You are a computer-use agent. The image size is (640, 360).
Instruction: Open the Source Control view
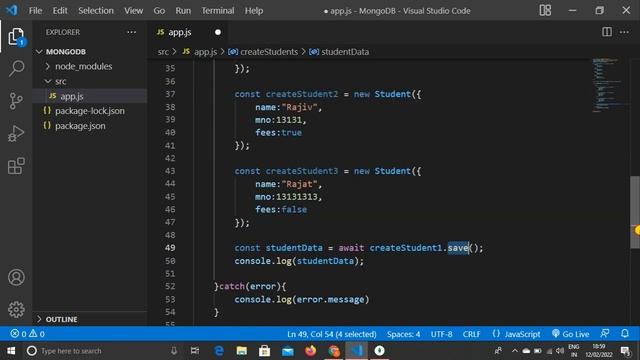tap(16, 101)
